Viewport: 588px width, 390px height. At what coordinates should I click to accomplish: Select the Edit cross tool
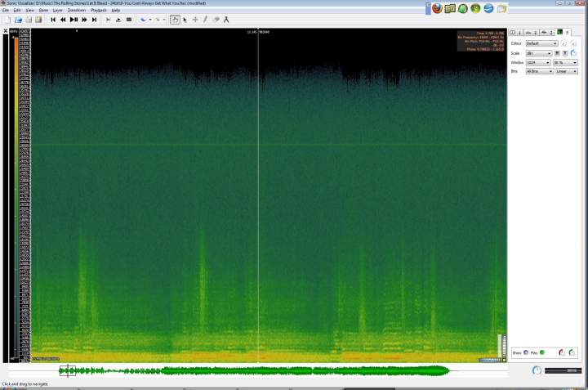point(195,20)
